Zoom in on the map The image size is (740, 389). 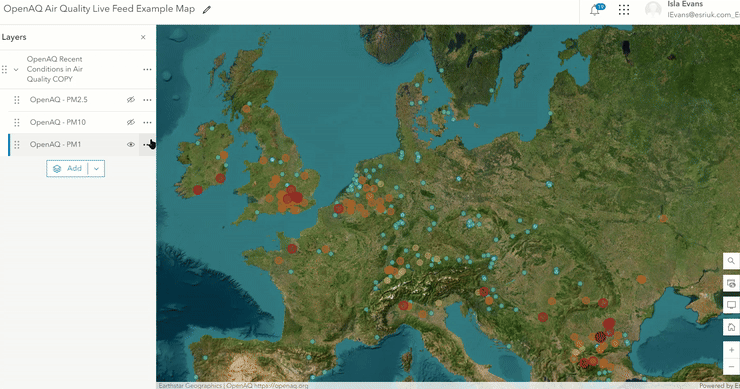pos(731,350)
